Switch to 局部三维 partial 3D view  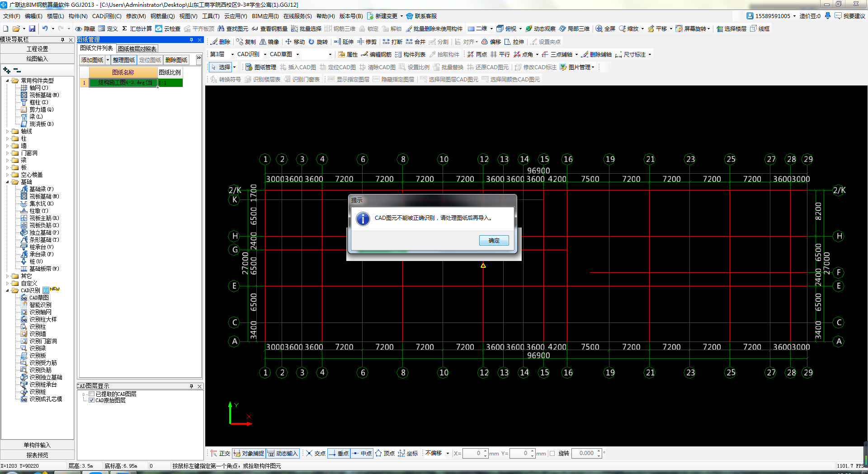[x=574, y=28]
